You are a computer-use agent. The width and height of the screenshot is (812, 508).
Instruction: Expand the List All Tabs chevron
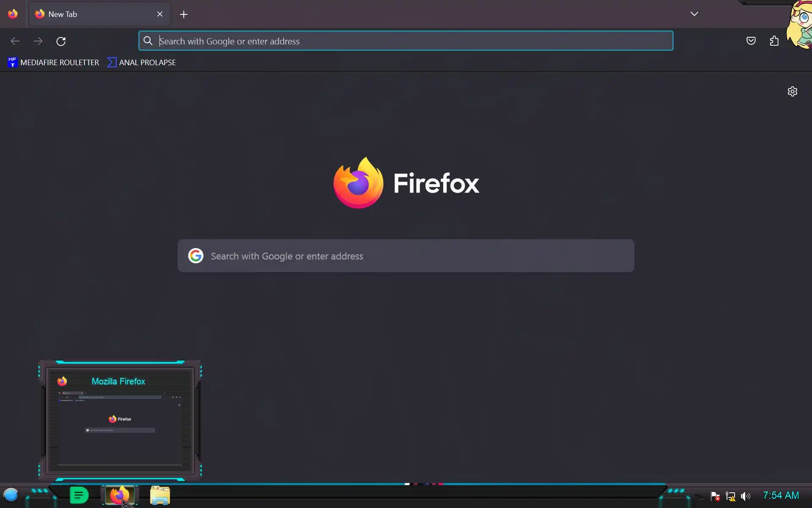coord(694,14)
